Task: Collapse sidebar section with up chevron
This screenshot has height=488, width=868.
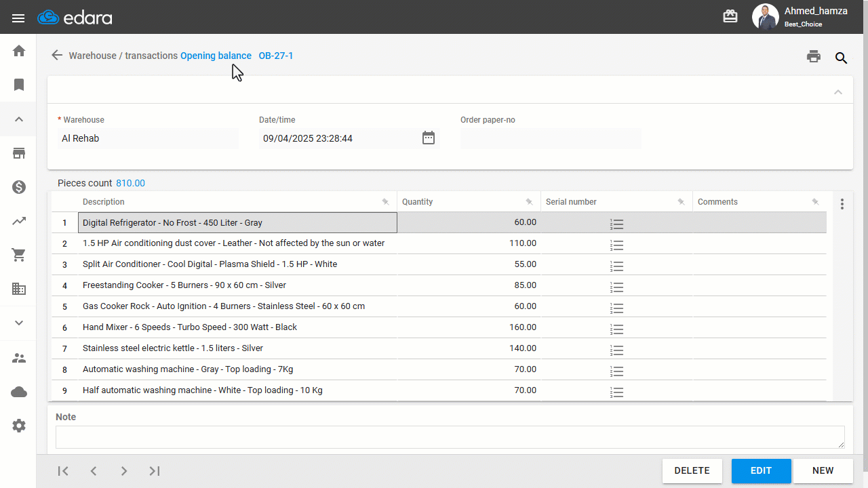Action: click(x=19, y=119)
